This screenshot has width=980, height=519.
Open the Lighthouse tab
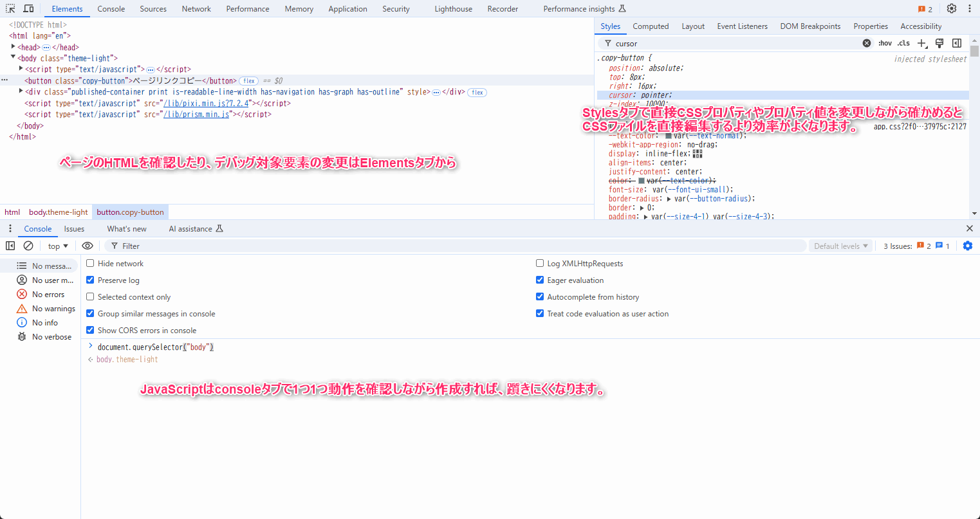coord(453,9)
